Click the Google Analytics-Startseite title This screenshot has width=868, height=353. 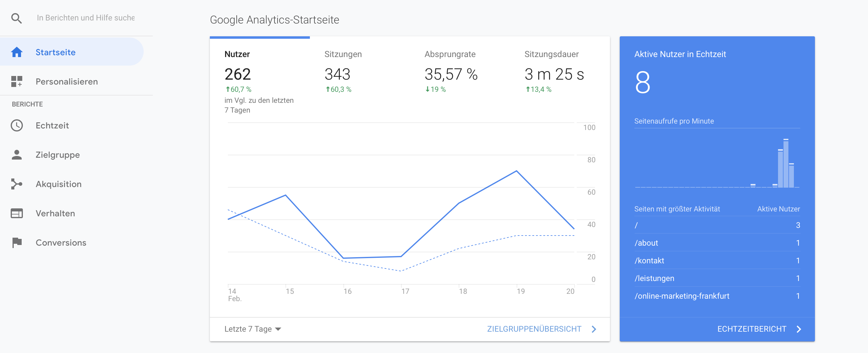274,20
